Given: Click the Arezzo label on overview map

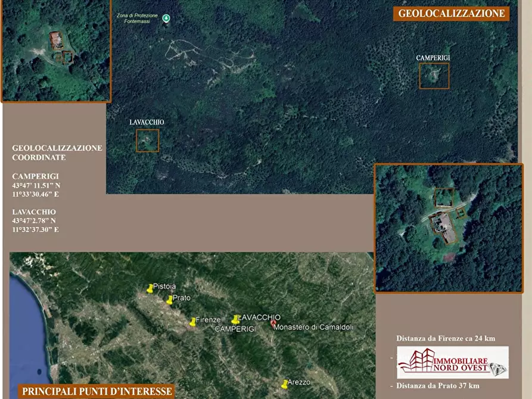Looking at the screenshot, I should (x=299, y=382).
